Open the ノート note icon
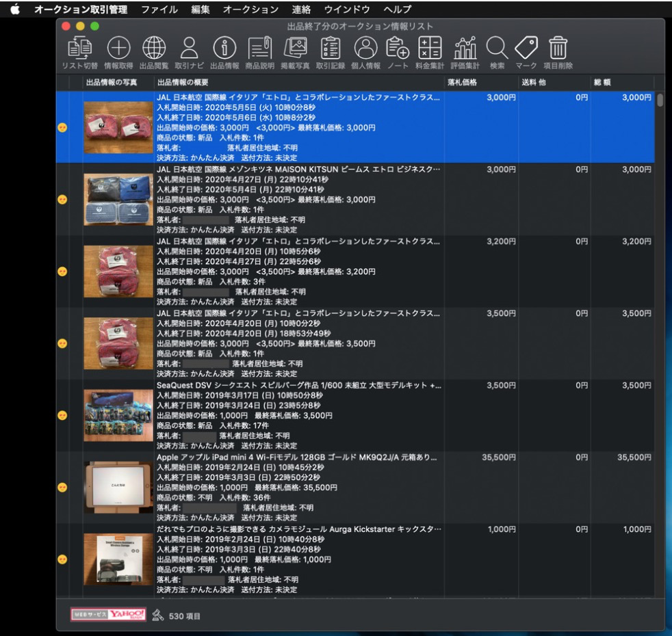The width and height of the screenshot is (672, 636). coord(398,48)
